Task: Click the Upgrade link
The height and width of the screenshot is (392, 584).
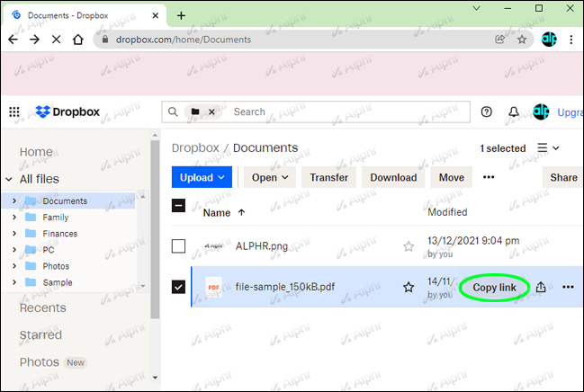Action: [570, 112]
